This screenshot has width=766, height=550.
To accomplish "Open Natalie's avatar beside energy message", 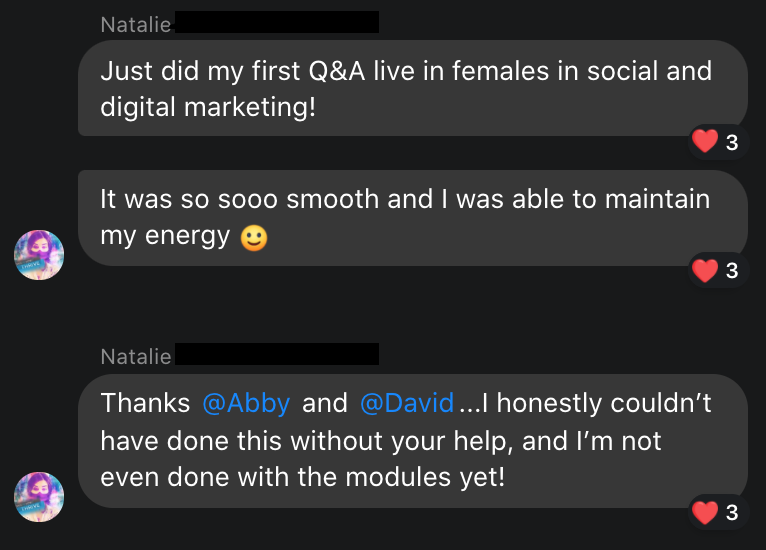I will (x=39, y=255).
